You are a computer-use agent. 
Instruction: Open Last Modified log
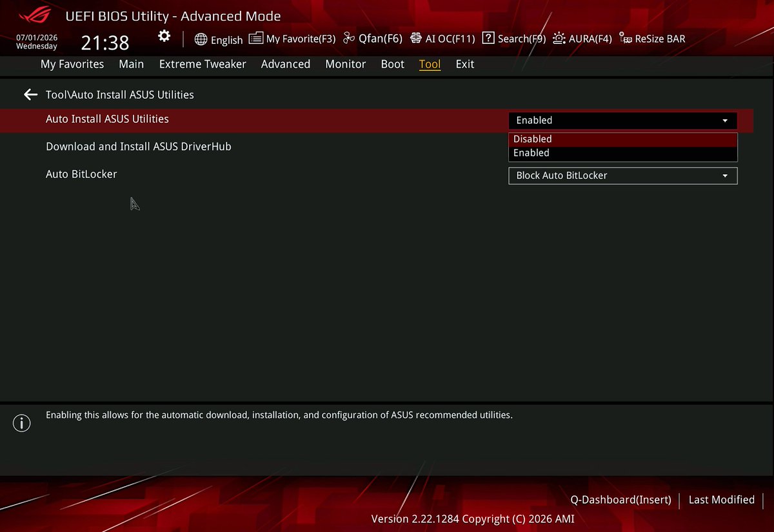coord(722,500)
